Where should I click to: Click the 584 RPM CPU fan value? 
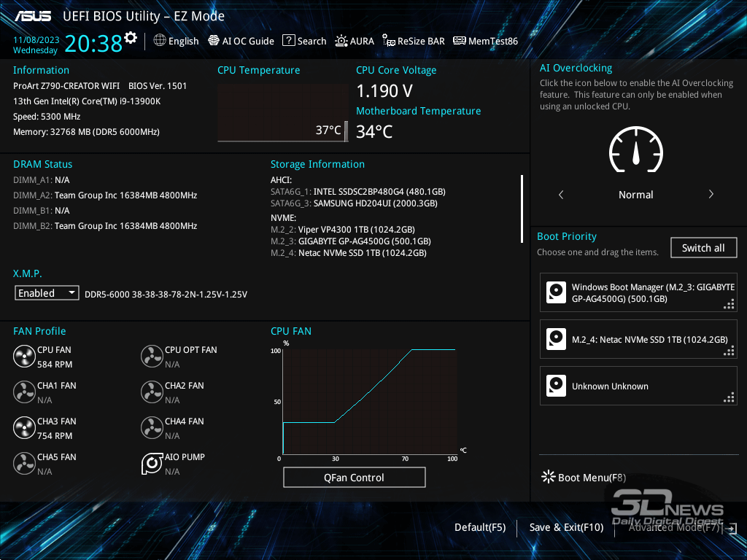tap(55, 365)
